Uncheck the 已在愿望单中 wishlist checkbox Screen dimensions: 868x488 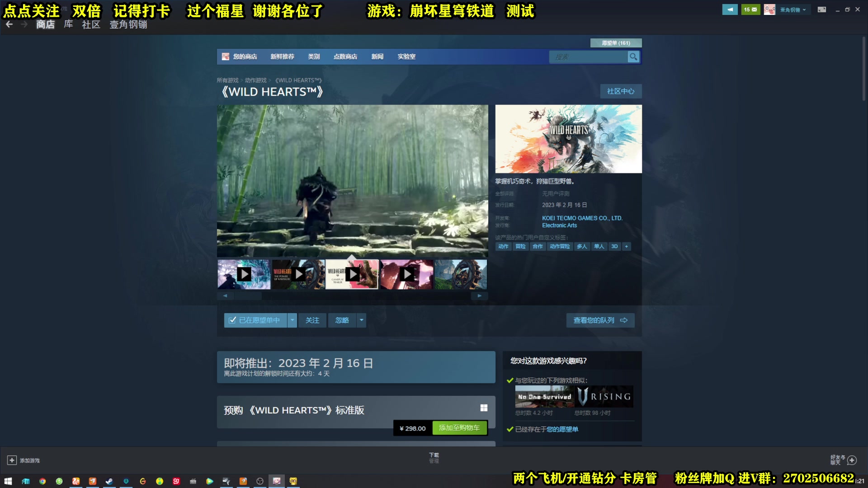(x=232, y=320)
